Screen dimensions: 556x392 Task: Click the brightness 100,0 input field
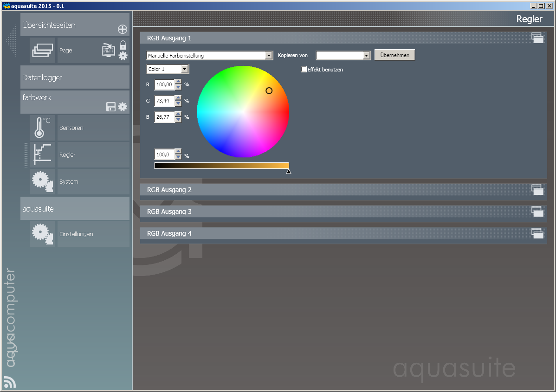(x=165, y=154)
